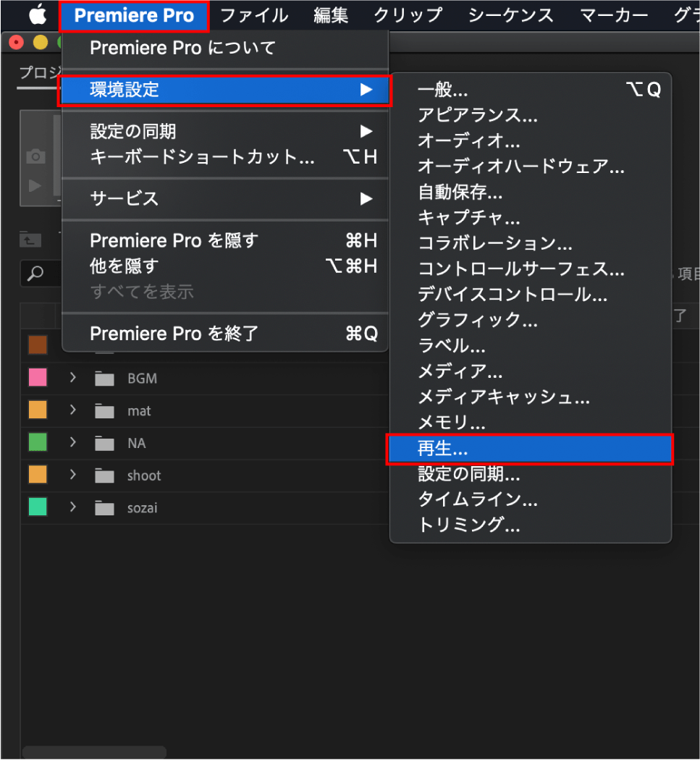Open the Apple menu
The width and height of the screenshot is (700, 760).
(38, 15)
